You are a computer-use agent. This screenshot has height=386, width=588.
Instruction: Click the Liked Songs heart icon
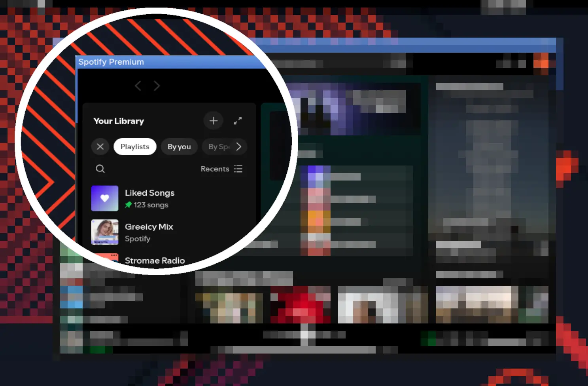pyautogui.click(x=105, y=198)
